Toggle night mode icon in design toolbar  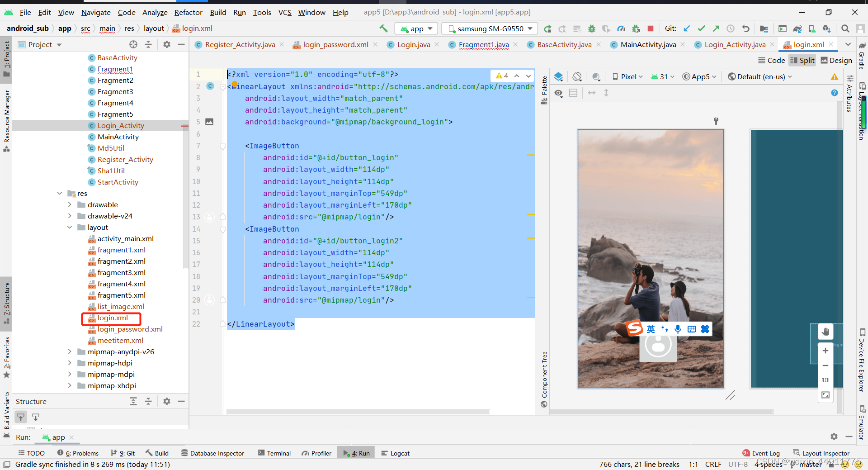(596, 76)
